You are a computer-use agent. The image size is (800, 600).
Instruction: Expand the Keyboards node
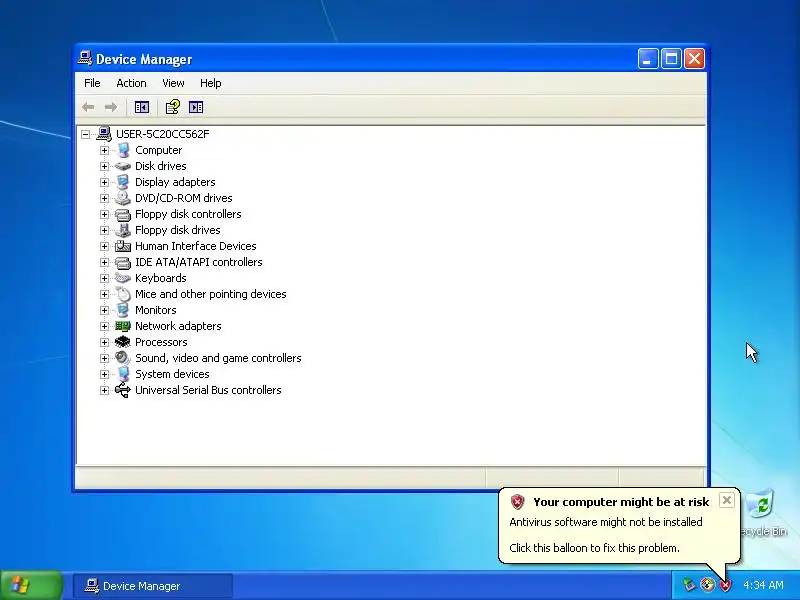click(105, 278)
